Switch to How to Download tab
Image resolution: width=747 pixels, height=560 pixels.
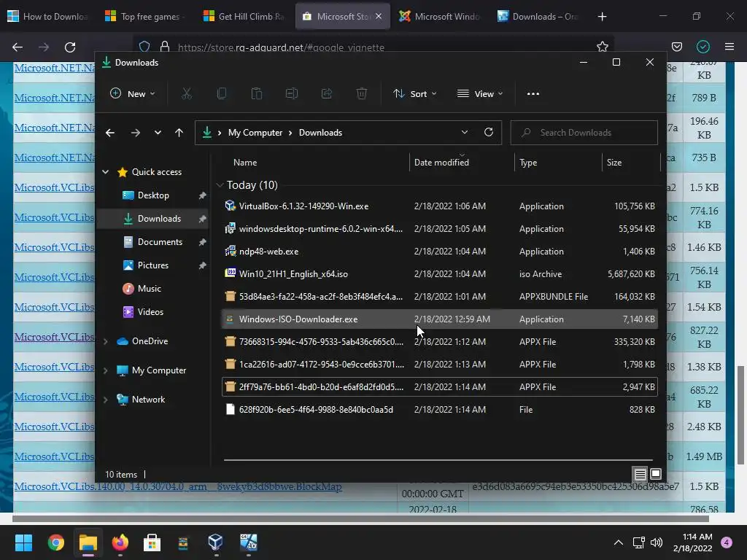coord(47,17)
